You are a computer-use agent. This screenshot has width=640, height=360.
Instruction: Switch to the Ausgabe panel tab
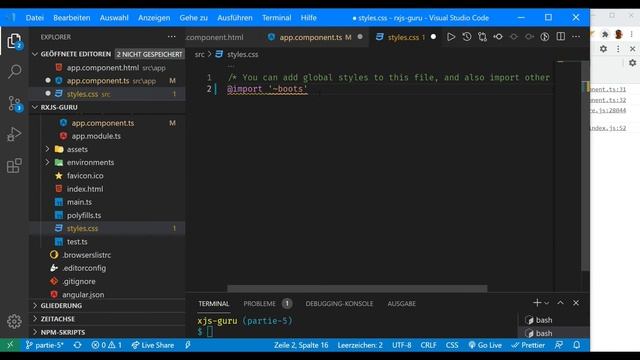(x=402, y=304)
